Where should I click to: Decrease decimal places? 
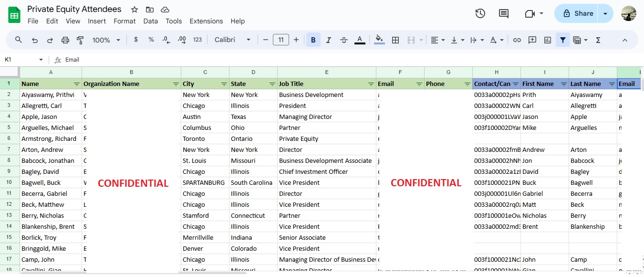tap(166, 40)
